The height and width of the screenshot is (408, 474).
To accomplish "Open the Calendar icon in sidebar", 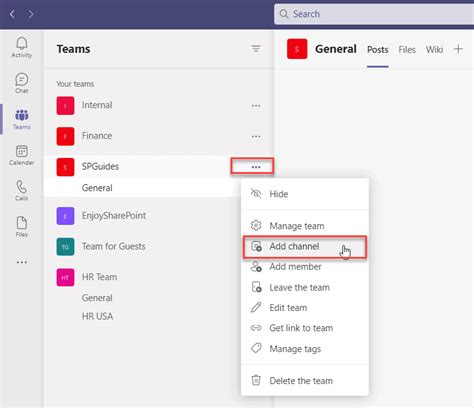I will tap(22, 155).
